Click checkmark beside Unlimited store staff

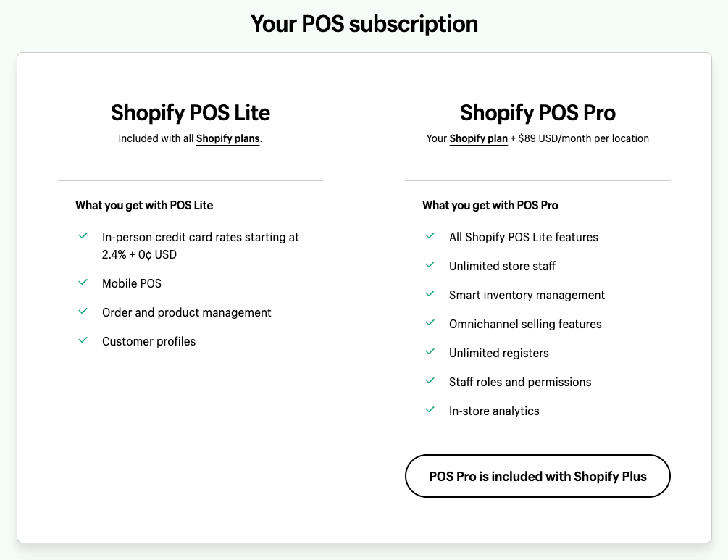coord(430,264)
